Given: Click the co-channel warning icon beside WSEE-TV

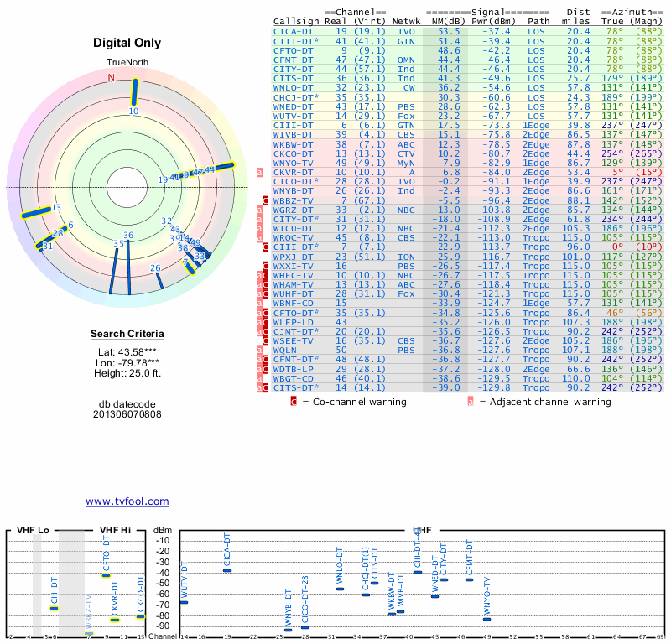Looking at the screenshot, I should click(265, 340).
